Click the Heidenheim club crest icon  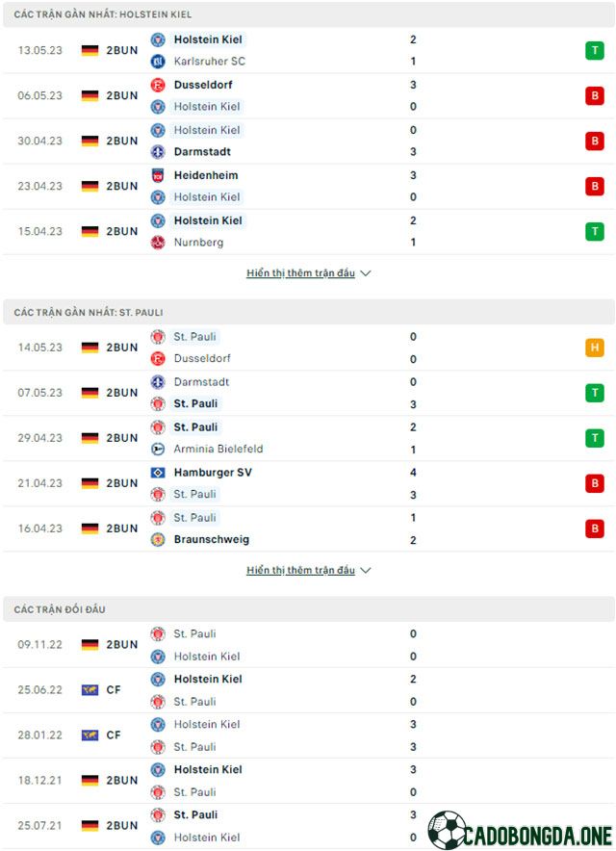(158, 175)
